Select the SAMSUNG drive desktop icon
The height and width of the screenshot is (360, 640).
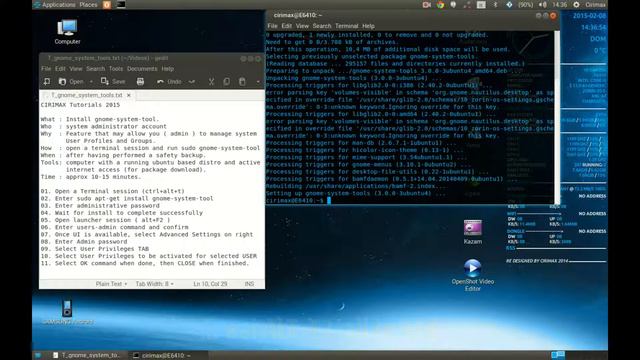67,312
